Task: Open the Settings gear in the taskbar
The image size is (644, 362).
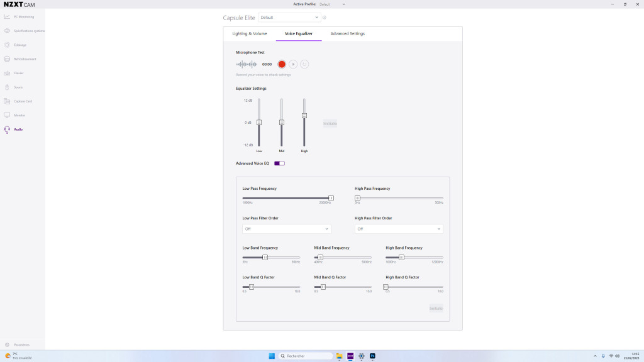Action: (362, 356)
